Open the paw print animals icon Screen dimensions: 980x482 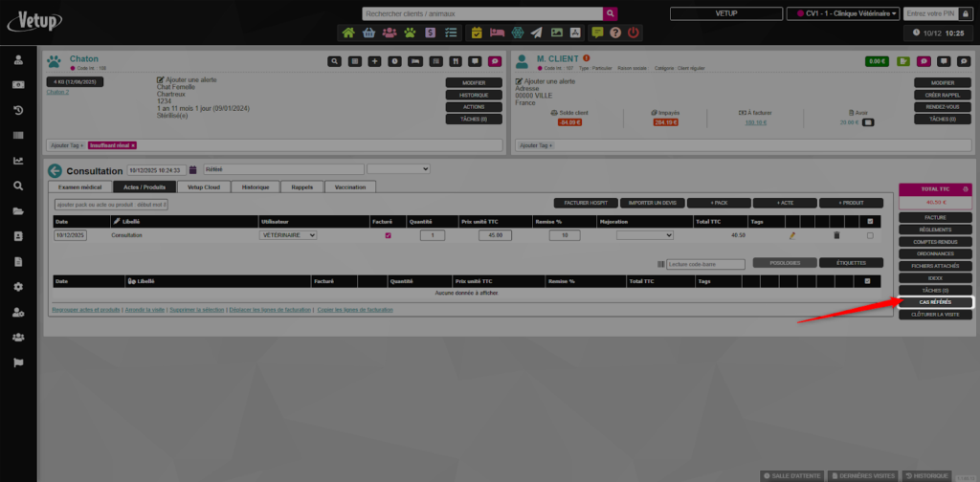(410, 33)
